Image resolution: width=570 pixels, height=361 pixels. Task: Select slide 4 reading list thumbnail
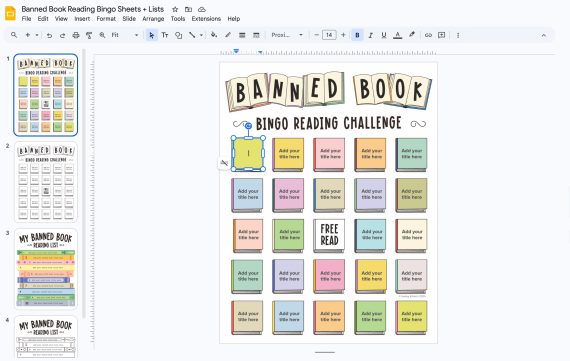coord(46,338)
